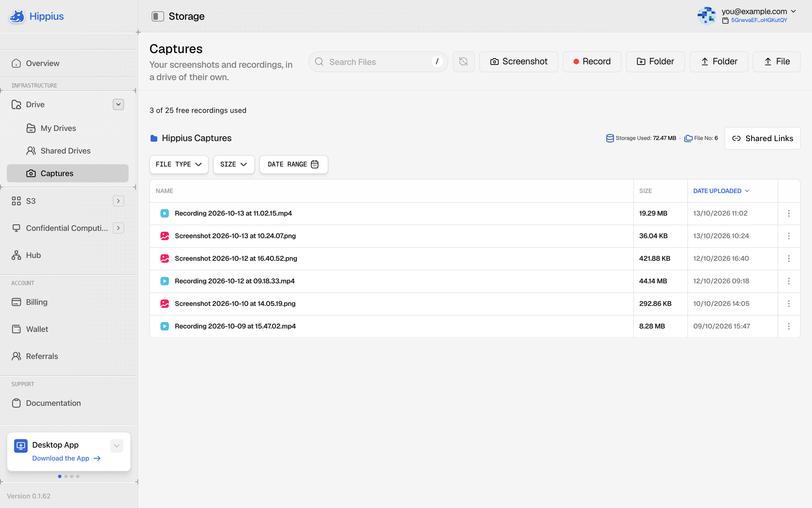Expand the Confidential Computing chevron

click(118, 228)
